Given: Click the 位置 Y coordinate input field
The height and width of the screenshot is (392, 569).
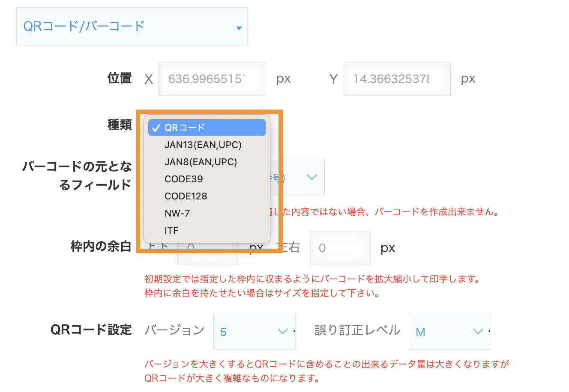Looking at the screenshot, I should [396, 79].
